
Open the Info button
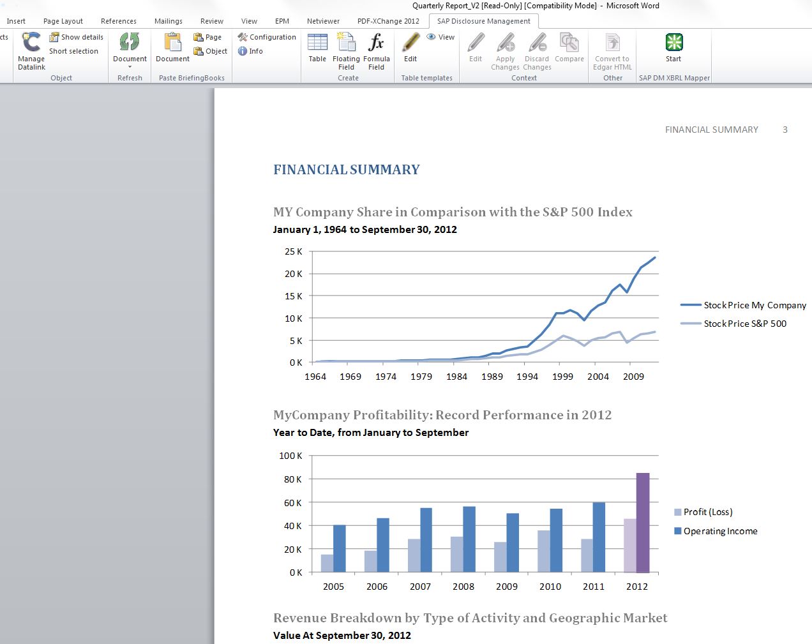[x=250, y=51]
